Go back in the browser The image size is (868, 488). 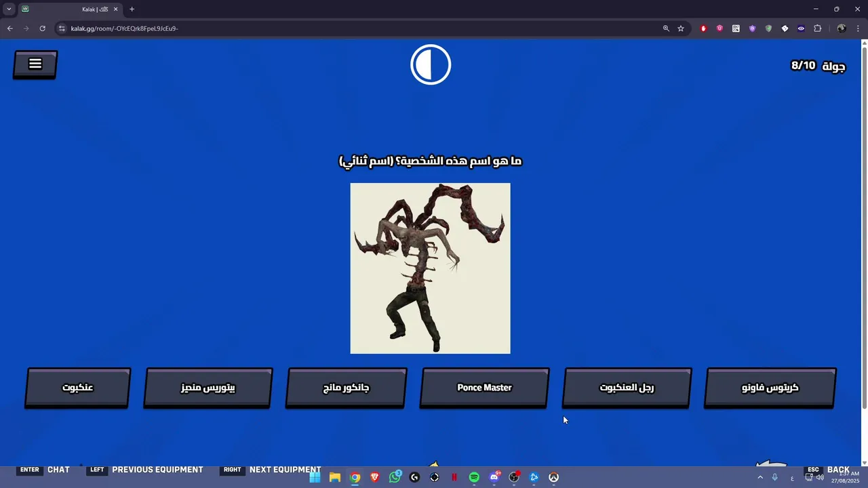(9, 28)
